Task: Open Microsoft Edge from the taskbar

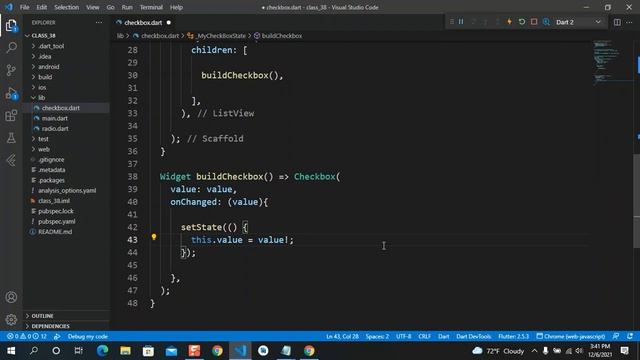Action: pyautogui.click(x=102, y=351)
